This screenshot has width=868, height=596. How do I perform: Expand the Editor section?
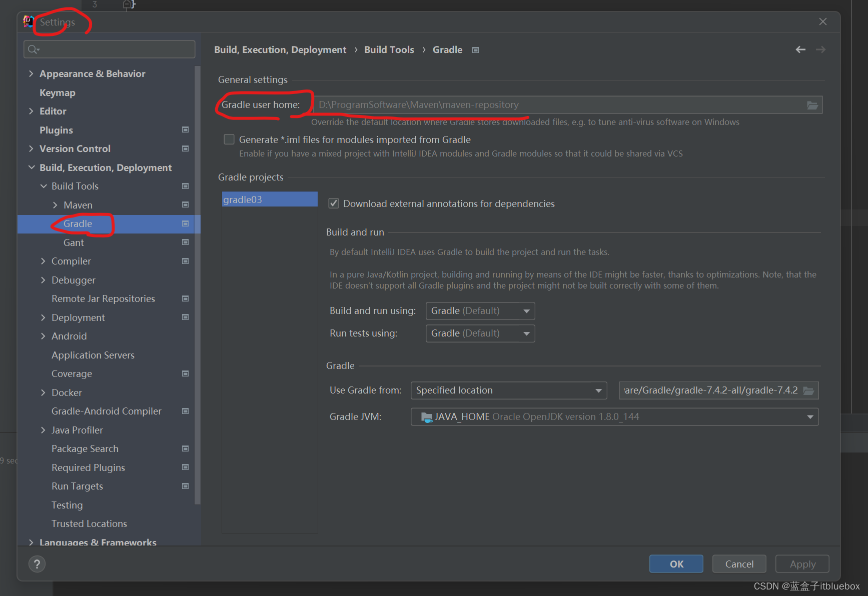pyautogui.click(x=31, y=111)
